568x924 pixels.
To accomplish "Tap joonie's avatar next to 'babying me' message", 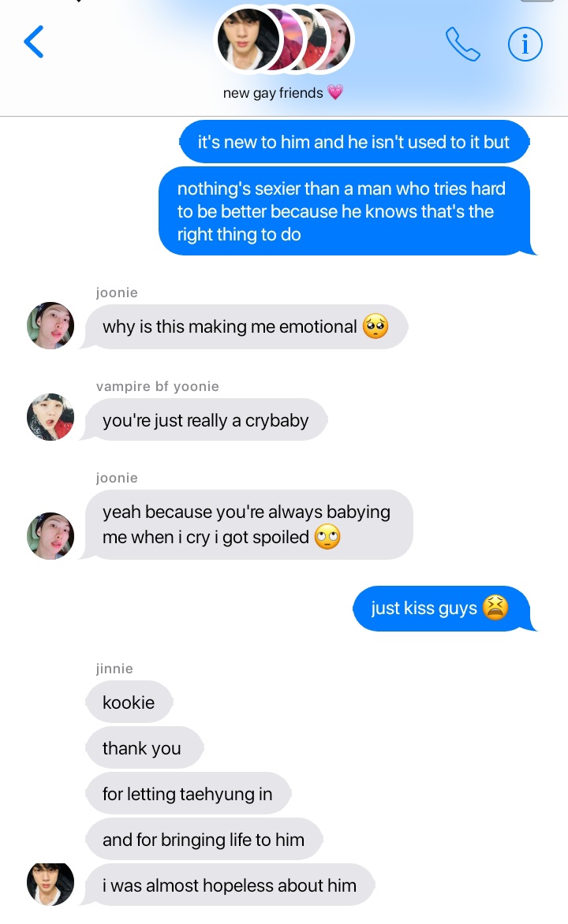I will tap(50, 535).
